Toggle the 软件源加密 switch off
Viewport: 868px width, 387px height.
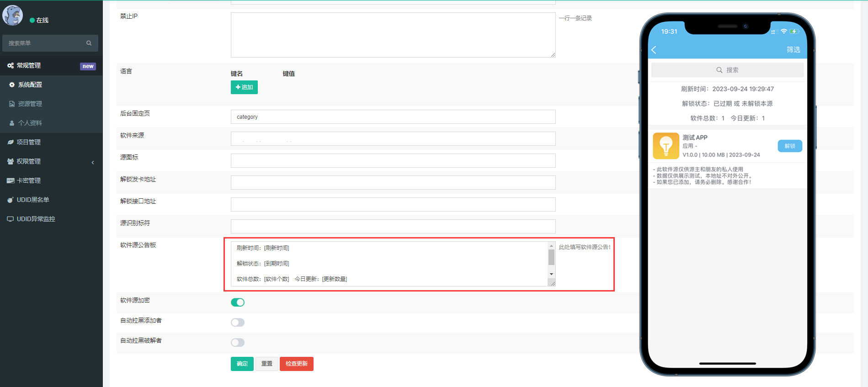pyautogui.click(x=238, y=302)
